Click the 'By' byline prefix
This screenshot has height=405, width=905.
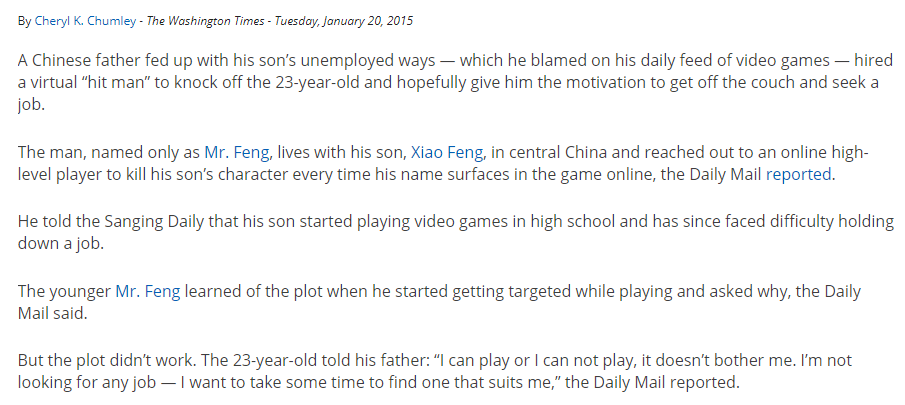24,21
